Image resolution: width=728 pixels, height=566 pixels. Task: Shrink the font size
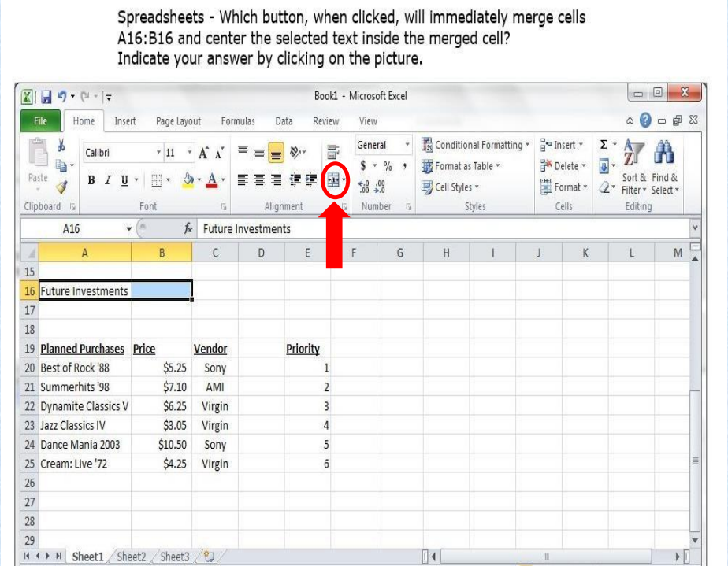[220, 153]
